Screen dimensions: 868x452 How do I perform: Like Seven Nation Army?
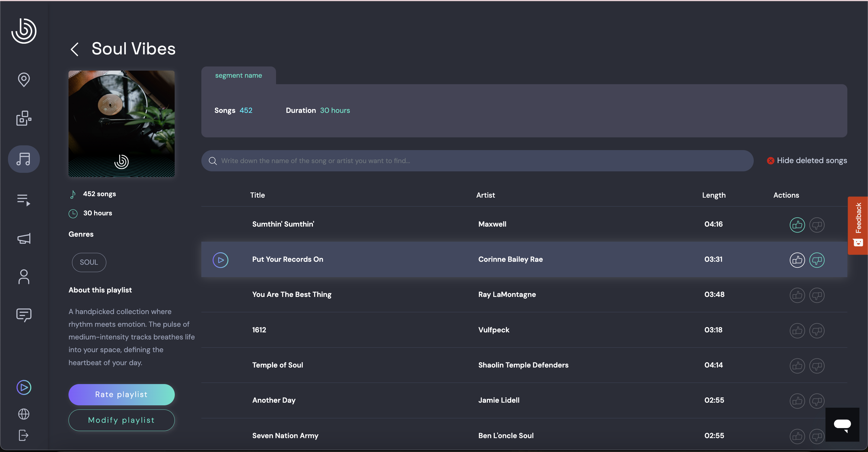[797, 437]
